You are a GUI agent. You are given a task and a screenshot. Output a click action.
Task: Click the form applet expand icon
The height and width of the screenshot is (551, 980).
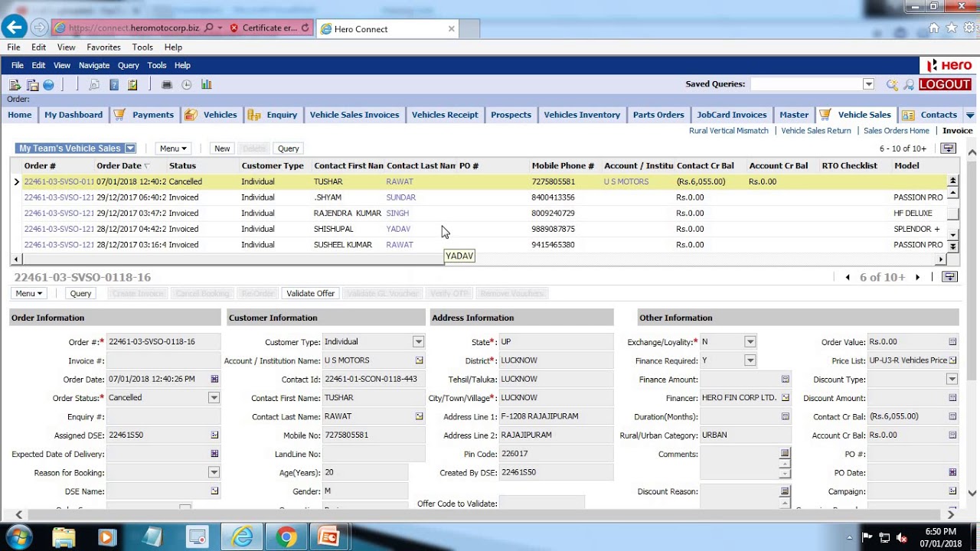point(949,277)
